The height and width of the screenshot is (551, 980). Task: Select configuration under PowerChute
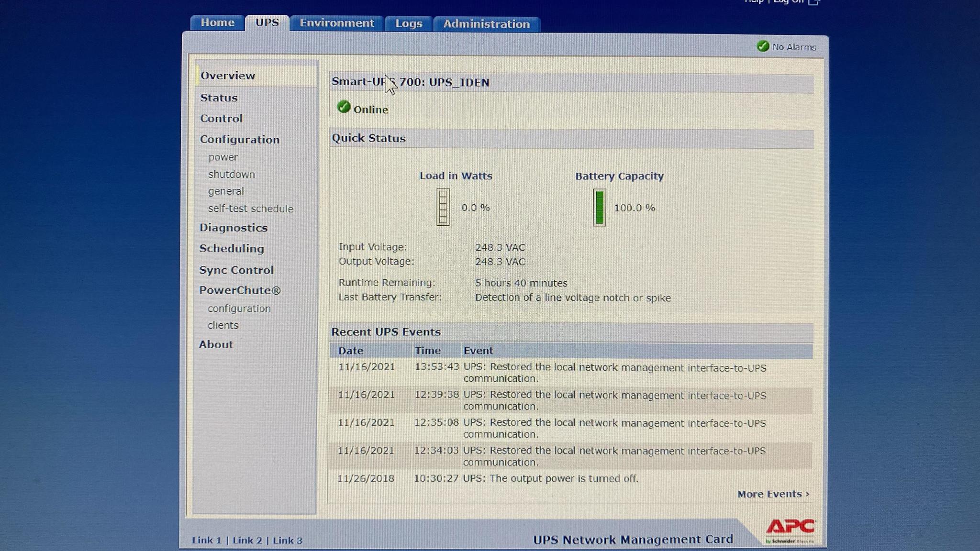(x=239, y=309)
